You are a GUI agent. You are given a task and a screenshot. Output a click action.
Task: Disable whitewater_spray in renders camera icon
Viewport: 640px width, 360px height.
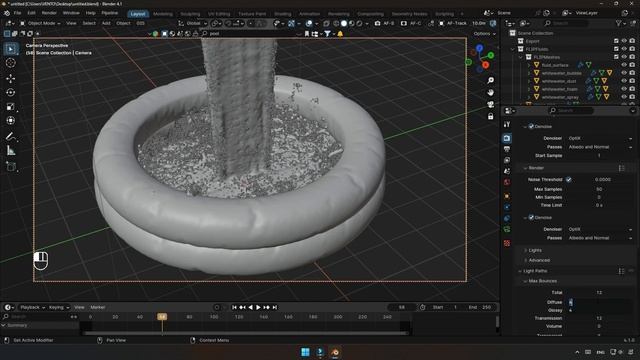tap(632, 97)
